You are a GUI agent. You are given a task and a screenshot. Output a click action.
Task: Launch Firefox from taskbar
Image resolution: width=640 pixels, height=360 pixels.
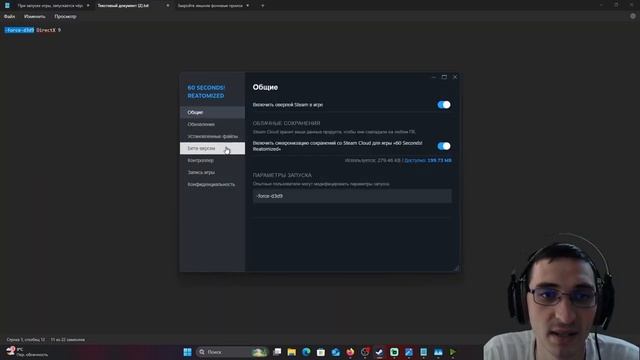[350, 352]
